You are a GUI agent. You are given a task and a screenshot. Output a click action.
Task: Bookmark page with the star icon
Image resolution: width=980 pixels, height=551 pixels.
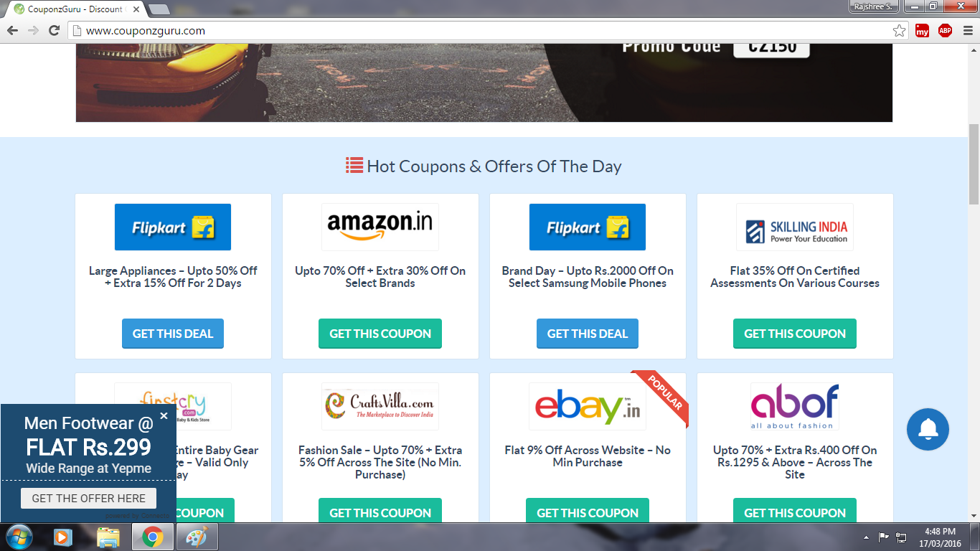(x=899, y=31)
